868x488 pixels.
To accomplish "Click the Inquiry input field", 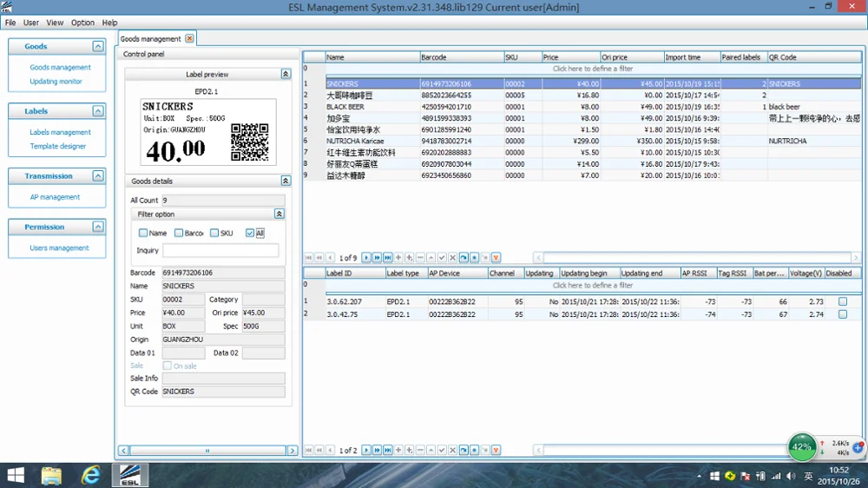I will [x=220, y=250].
